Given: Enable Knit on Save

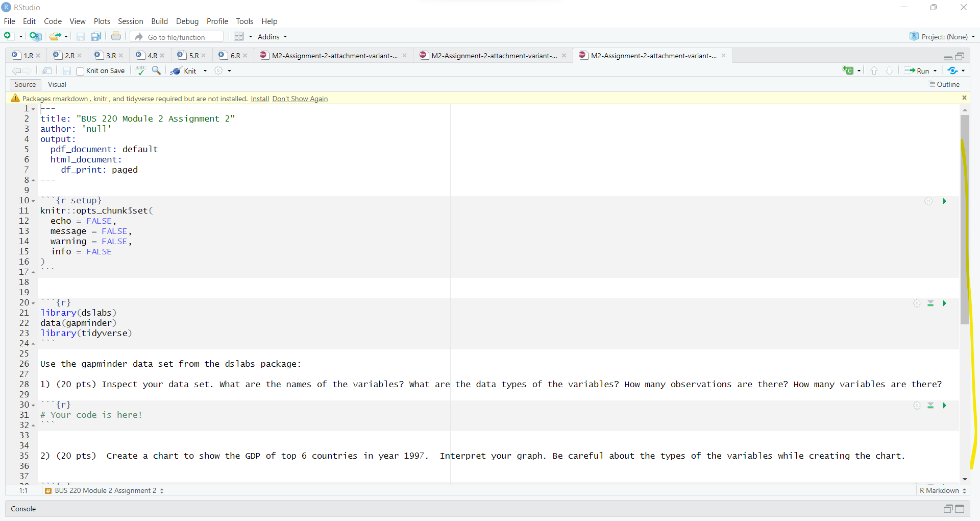Looking at the screenshot, I should [x=80, y=71].
